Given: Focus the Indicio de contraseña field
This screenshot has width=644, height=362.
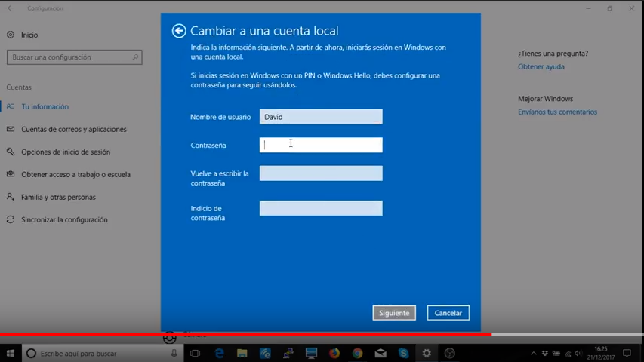Looking at the screenshot, I should pos(321,208).
